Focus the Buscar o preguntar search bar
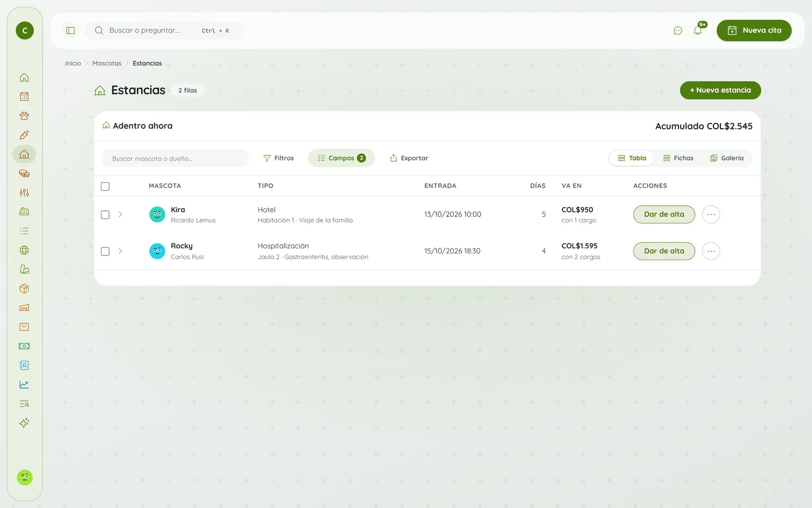Screen dimensions: 812x508 click(163, 30)
